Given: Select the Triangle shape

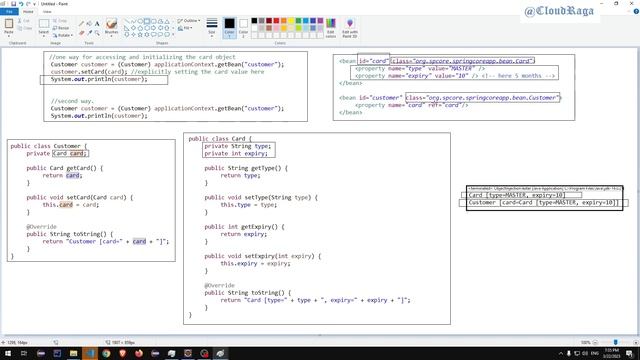Looking at the screenshot, I should click(167, 21).
